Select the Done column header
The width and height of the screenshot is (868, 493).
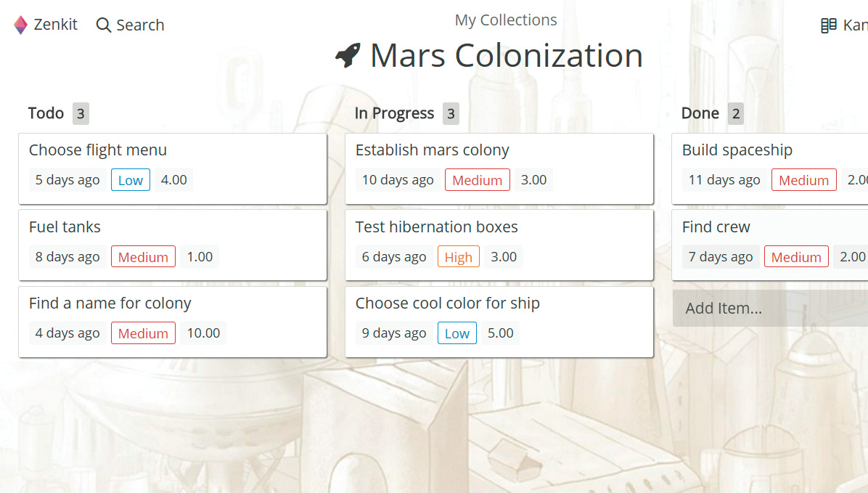click(x=700, y=113)
